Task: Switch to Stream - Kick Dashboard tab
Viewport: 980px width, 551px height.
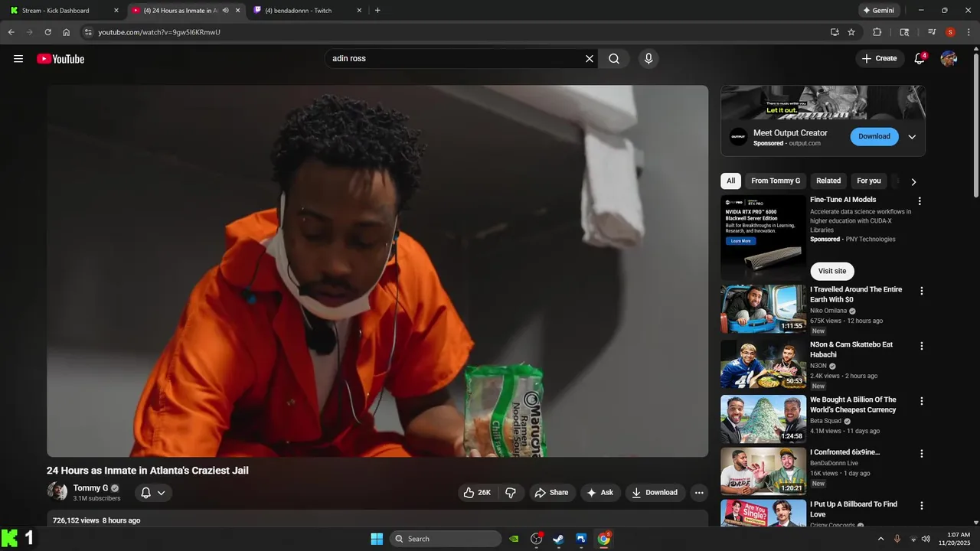Action: [x=64, y=11]
